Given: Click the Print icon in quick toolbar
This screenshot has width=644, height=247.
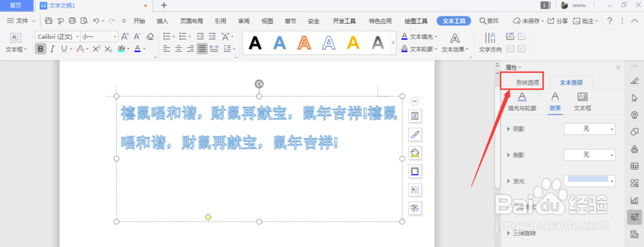Looking at the screenshot, I should pos(72,21).
